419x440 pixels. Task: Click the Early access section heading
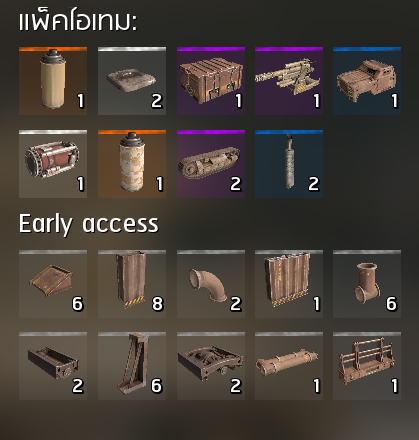[88, 224]
